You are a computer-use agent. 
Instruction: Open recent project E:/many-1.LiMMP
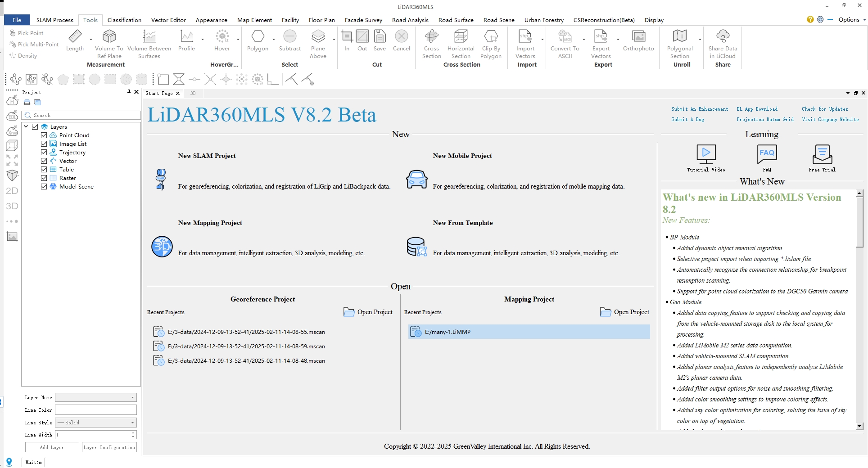[x=529, y=332]
